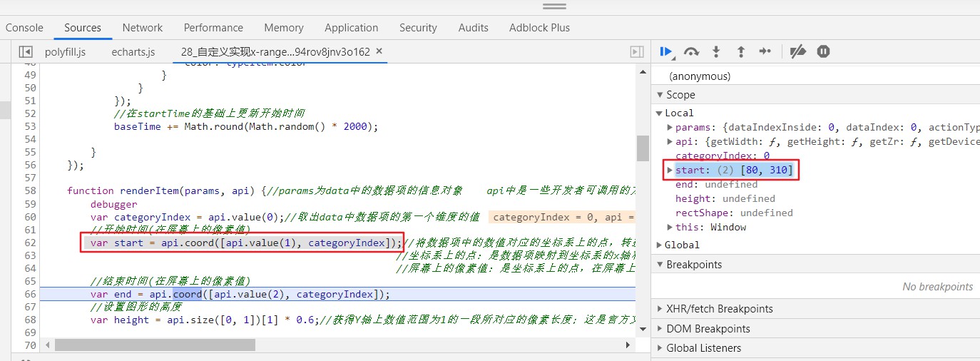The width and height of the screenshot is (980, 361).
Task: Open the Application tab
Action: pos(352,28)
